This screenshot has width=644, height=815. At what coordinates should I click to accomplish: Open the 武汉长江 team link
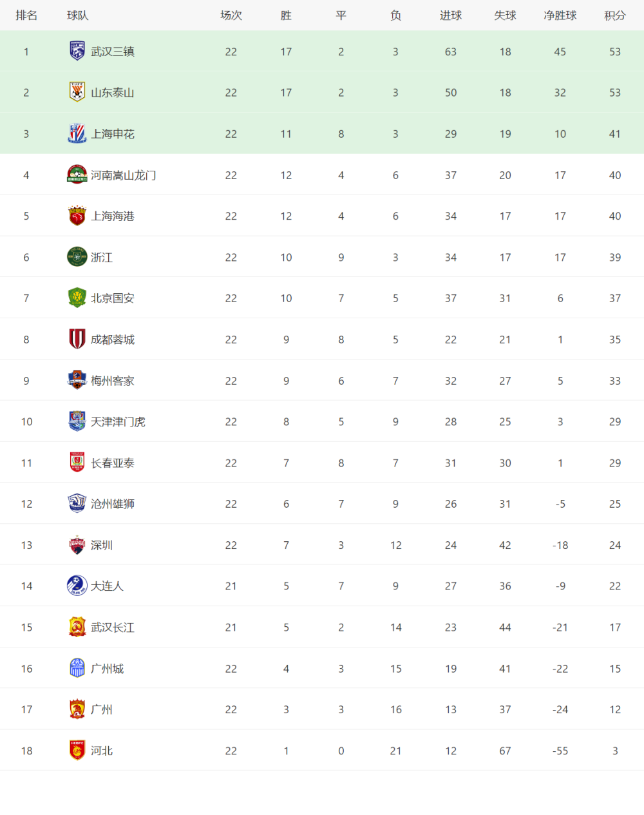(113, 627)
